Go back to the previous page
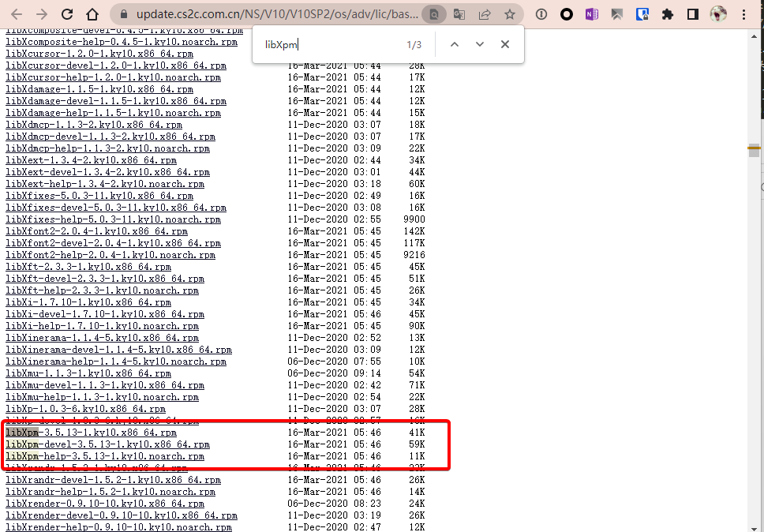The height and width of the screenshot is (532, 764). click(17, 15)
